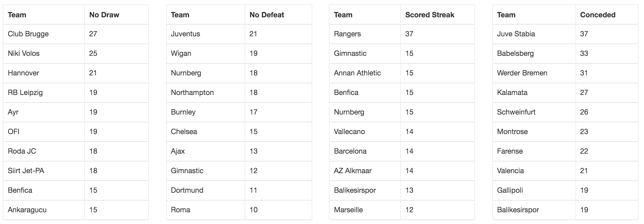Click the Conceded column header
644x224 pixels.
607,15
